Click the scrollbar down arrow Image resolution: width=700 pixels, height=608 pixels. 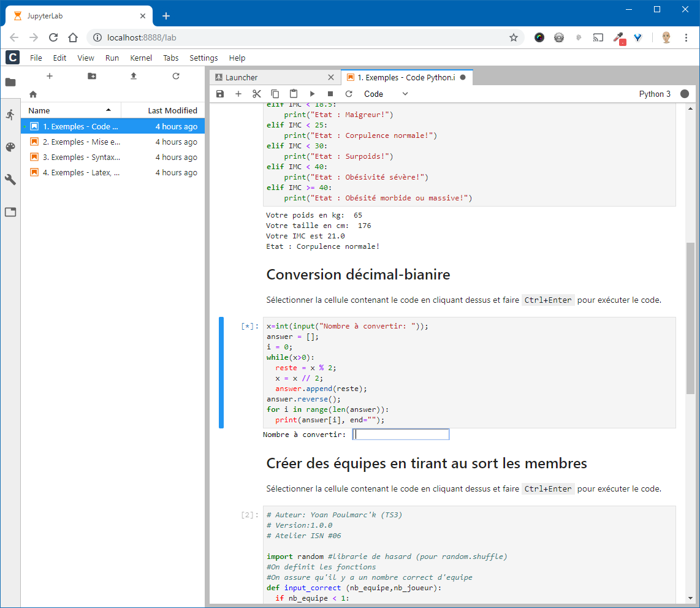pos(691,598)
